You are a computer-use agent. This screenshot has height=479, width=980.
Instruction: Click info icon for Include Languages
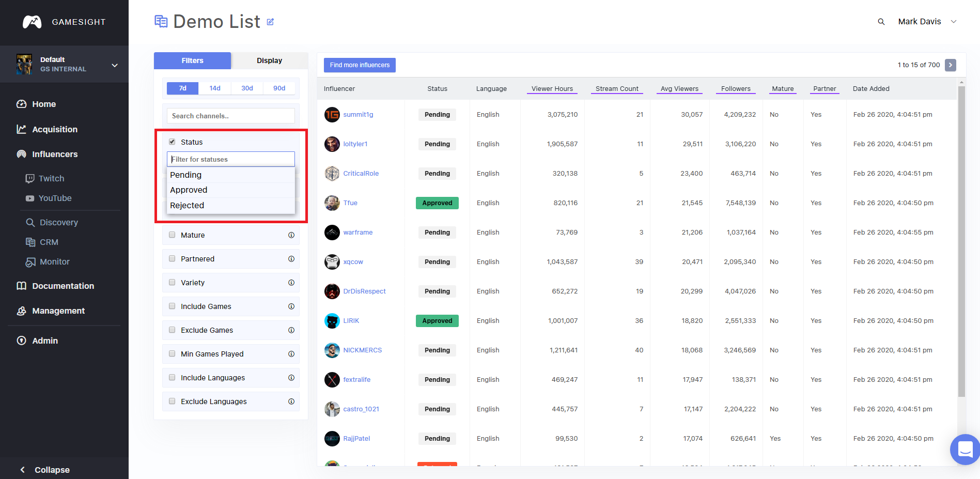(x=291, y=378)
